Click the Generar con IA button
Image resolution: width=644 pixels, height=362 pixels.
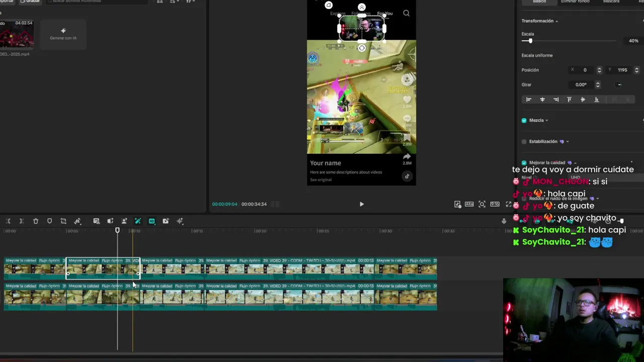(x=63, y=34)
